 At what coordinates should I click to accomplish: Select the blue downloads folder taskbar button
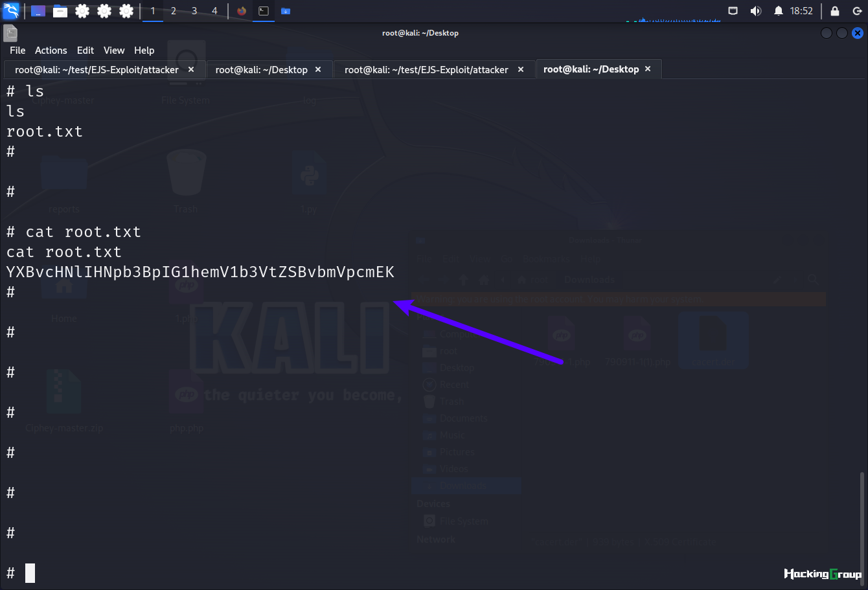(286, 11)
